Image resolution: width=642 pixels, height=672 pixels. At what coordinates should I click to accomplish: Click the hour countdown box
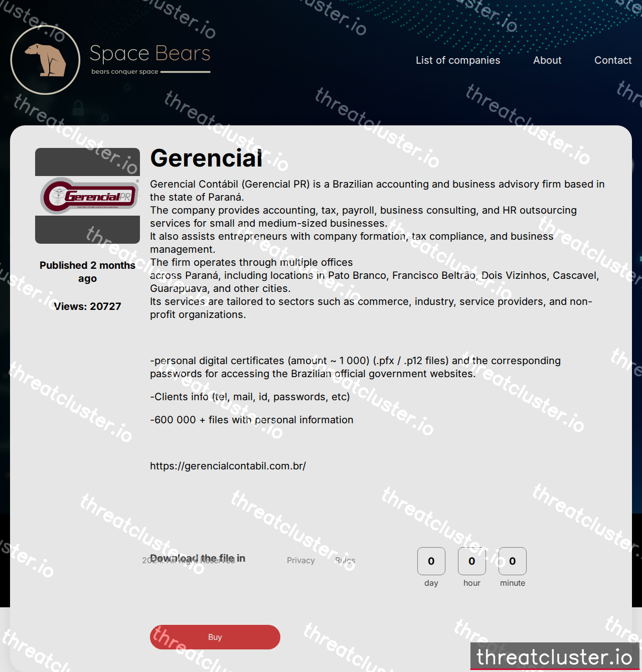point(472,561)
